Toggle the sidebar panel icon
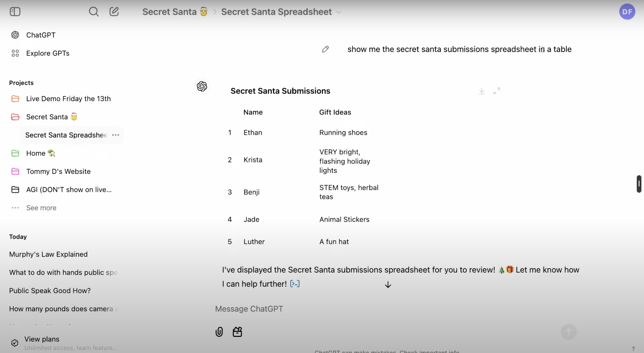This screenshot has height=353, width=644. (x=15, y=12)
